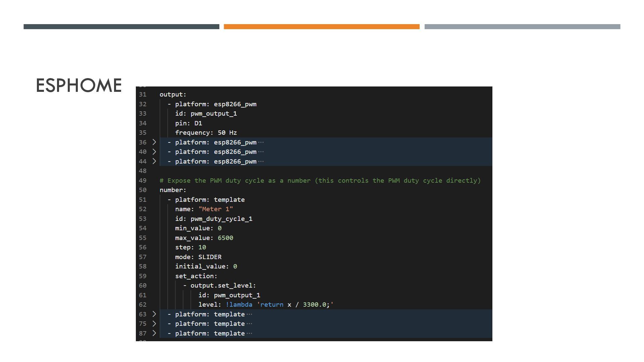Screen dimensions: 644x362
Task: Click 'platform: template' on line 51
Action: (x=210, y=200)
